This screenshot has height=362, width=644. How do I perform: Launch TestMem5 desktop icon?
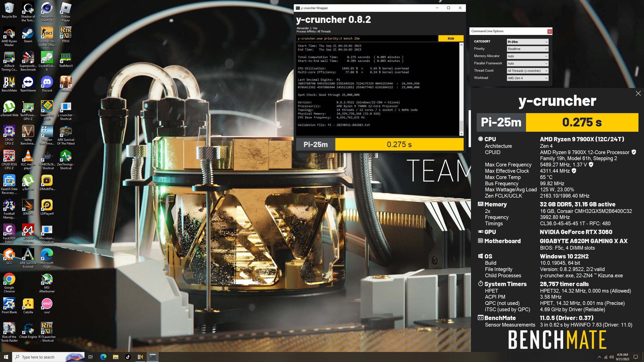(66, 60)
